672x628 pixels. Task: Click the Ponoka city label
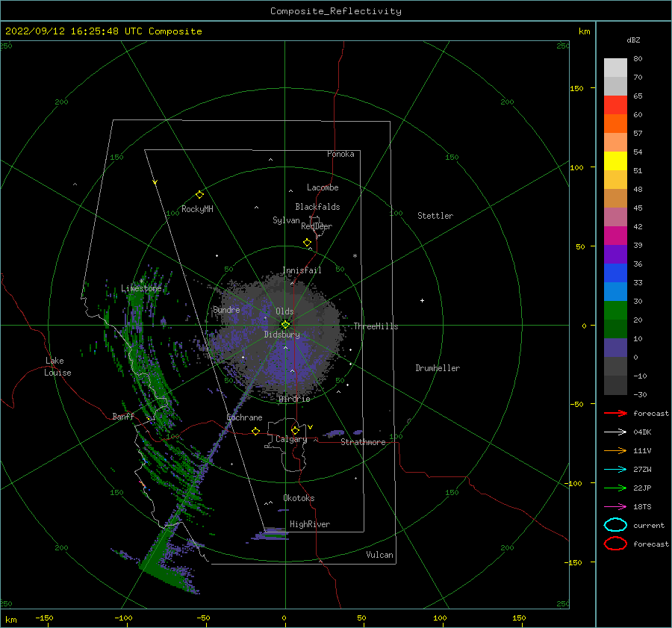(x=340, y=154)
